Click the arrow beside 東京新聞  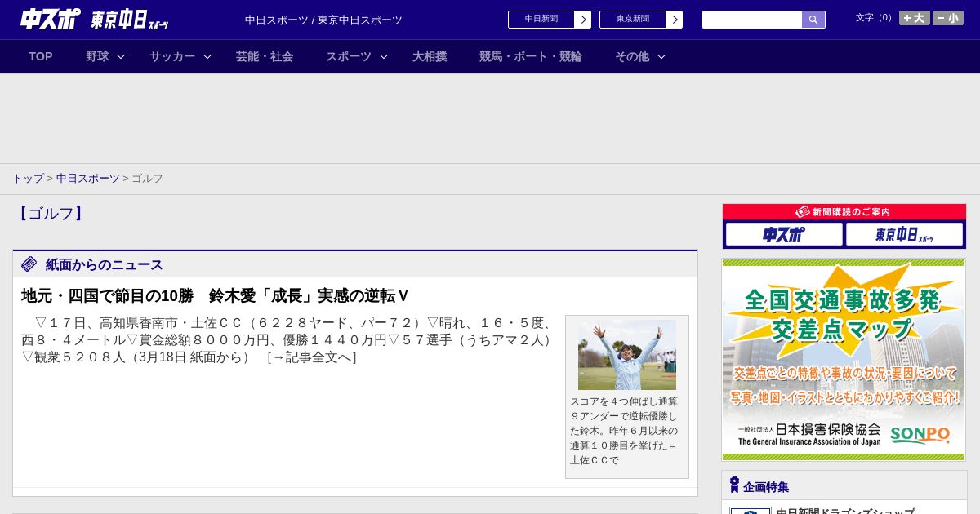674,20
